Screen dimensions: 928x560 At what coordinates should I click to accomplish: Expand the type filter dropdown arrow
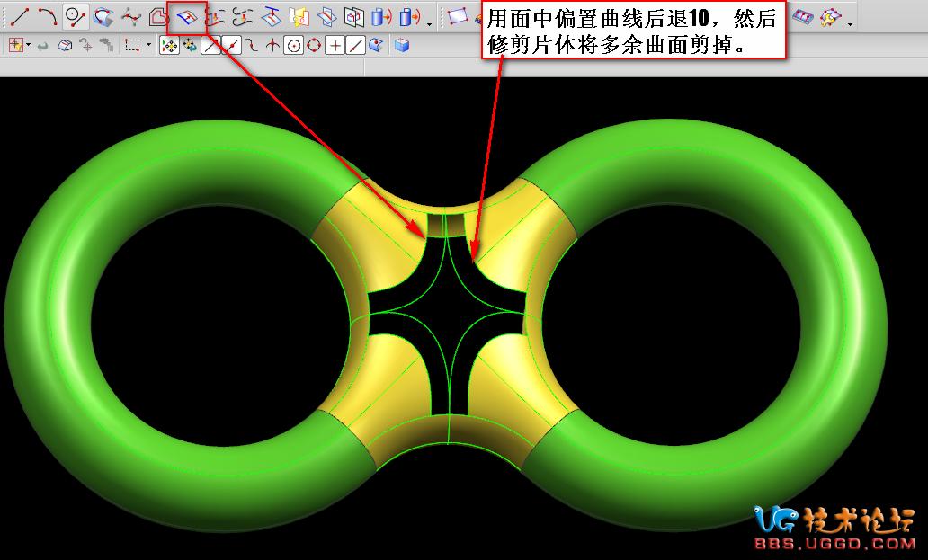(28, 46)
